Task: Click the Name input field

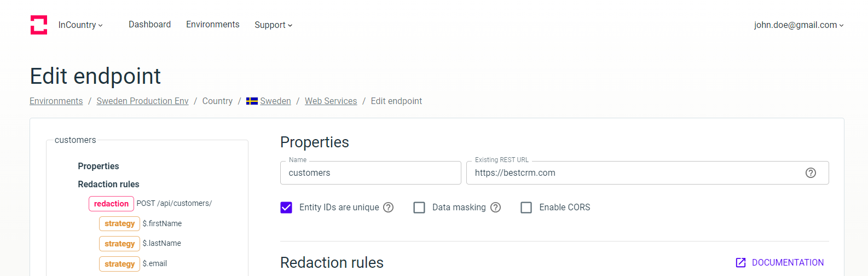Action: (x=371, y=173)
